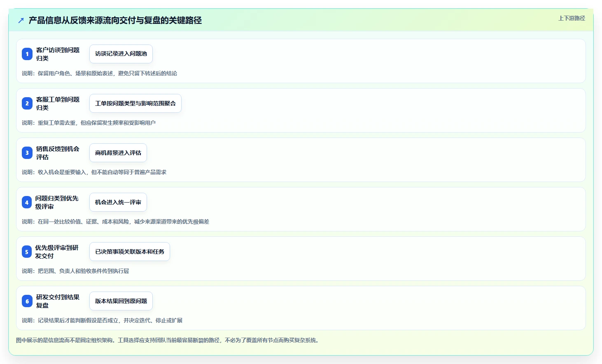
Task: Click the note about 记录结果后才能判断假设
Action: 102,320
